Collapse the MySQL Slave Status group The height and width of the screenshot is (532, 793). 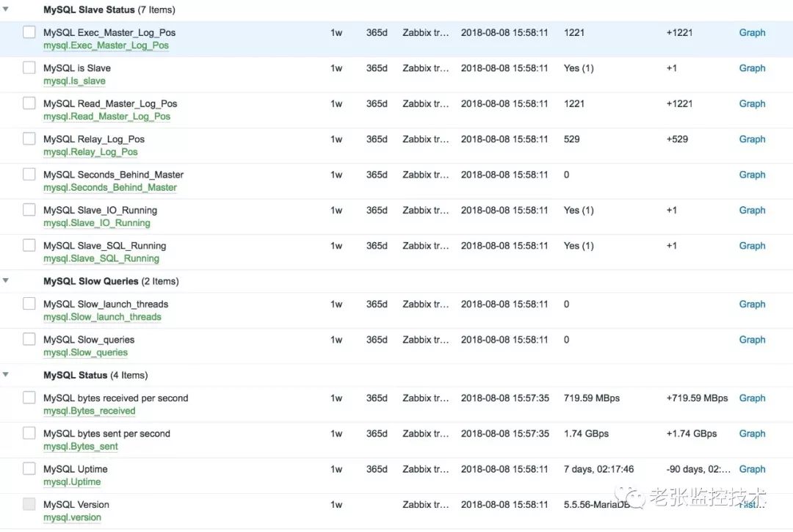[6, 10]
